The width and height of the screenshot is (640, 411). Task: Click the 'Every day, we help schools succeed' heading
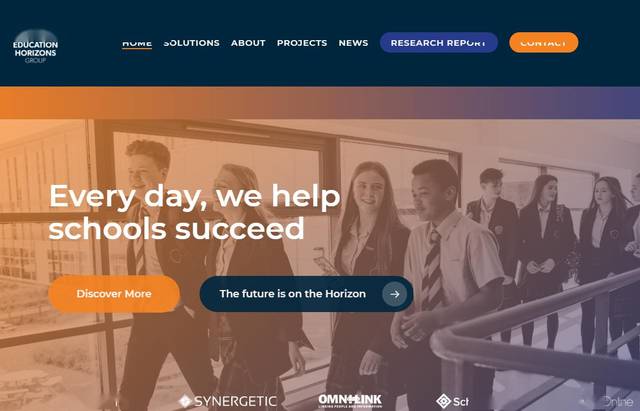coord(194,212)
